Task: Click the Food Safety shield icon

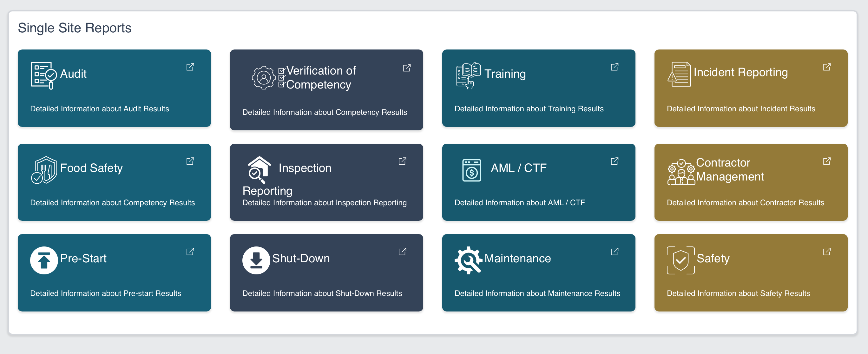Action: (44, 170)
